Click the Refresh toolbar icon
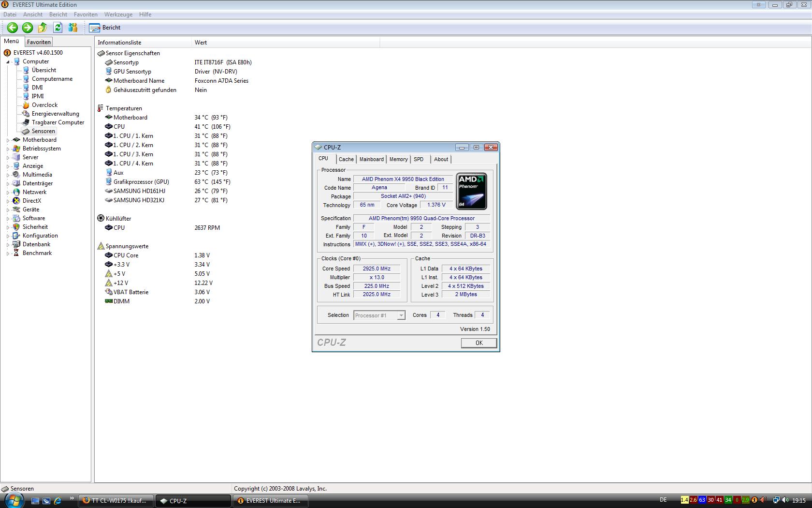The height and width of the screenshot is (508, 812). pyautogui.click(x=58, y=28)
